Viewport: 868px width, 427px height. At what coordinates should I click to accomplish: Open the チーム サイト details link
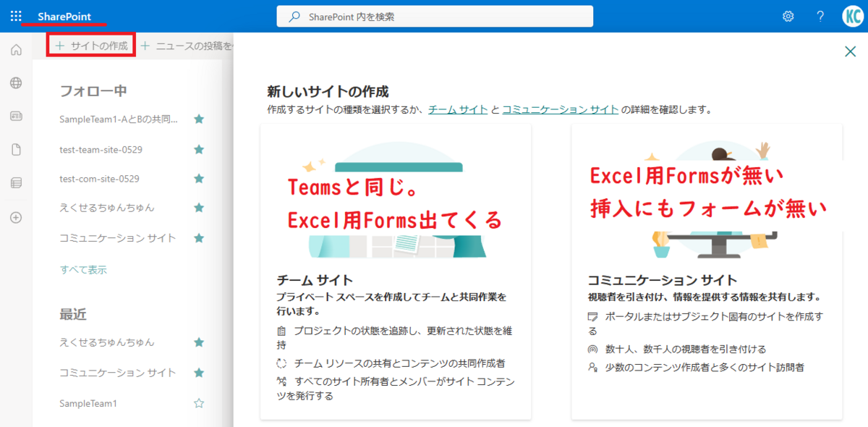(458, 110)
